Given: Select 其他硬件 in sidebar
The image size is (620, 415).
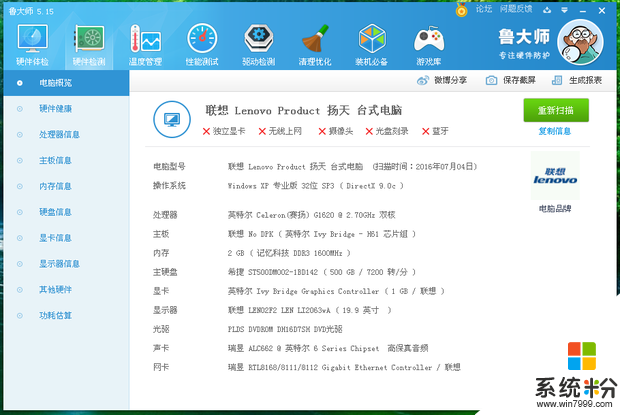Looking at the screenshot, I should (66, 290).
